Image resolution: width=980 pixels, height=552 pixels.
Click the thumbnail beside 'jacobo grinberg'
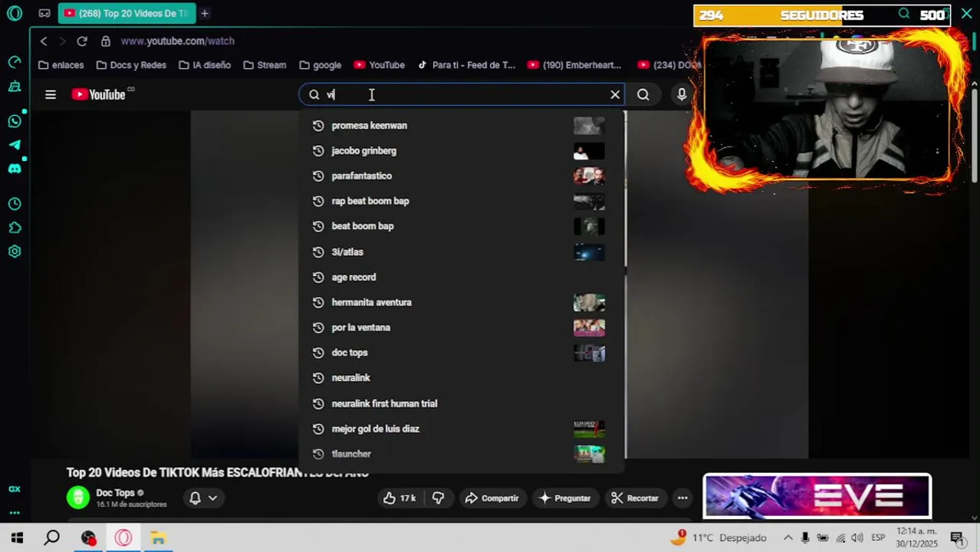(x=589, y=151)
